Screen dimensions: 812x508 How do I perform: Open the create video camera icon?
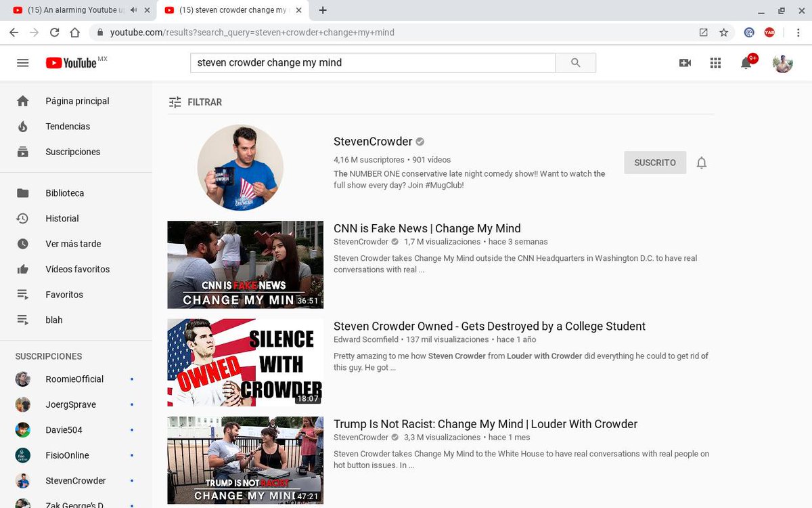(685, 63)
